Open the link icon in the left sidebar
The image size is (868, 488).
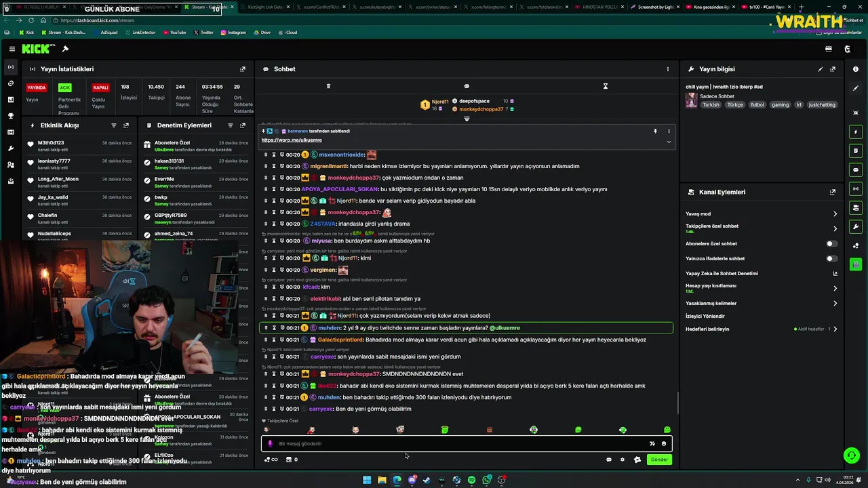tap(11, 83)
